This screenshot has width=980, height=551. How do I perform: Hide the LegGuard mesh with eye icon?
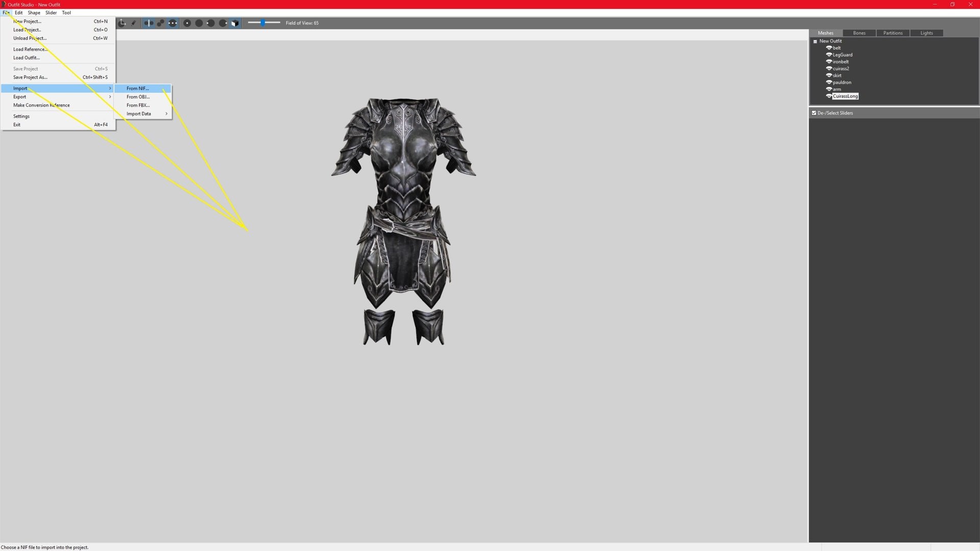pyautogui.click(x=829, y=55)
